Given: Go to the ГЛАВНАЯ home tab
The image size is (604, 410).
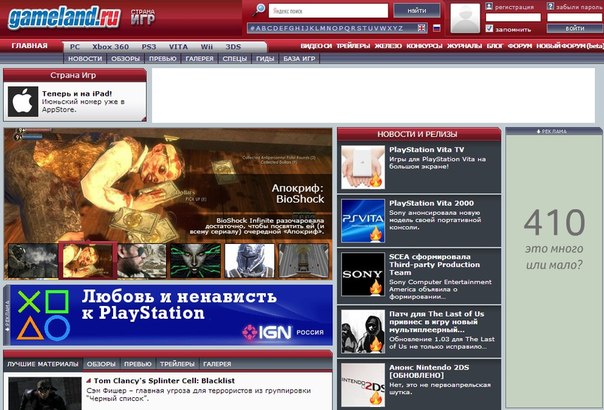Looking at the screenshot, I should (x=30, y=46).
